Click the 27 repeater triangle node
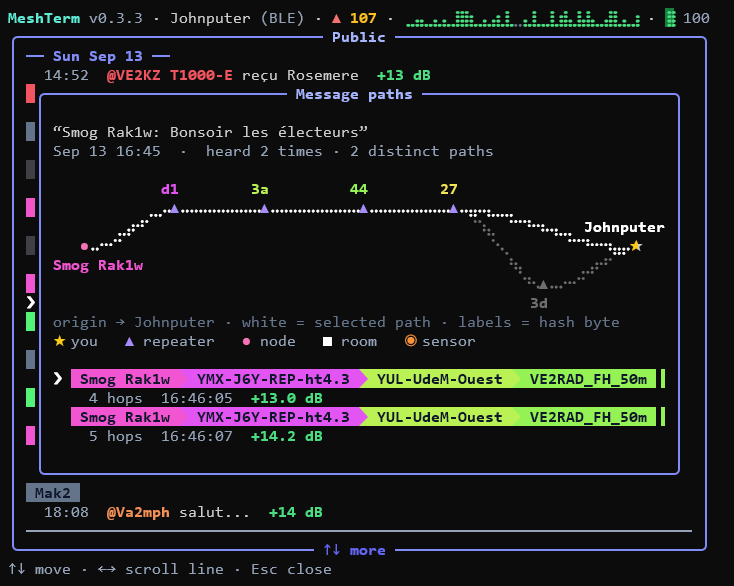734x586 pixels. coord(453,209)
